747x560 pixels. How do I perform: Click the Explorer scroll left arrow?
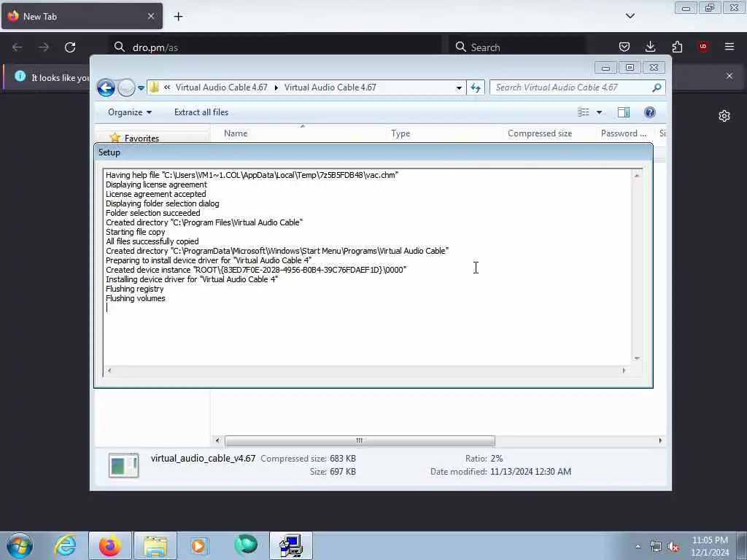pyautogui.click(x=217, y=441)
